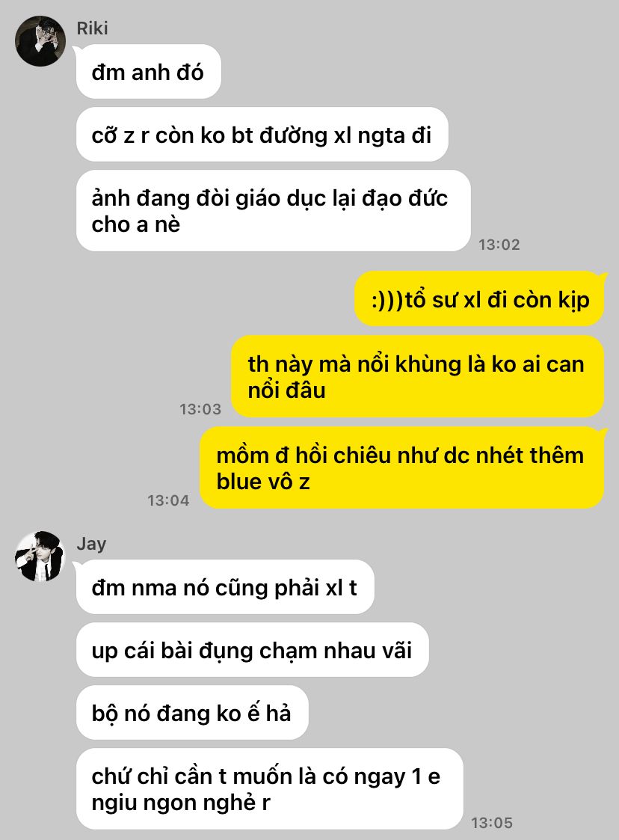Tap Jay's message "đm nma nó cũng phải xl t"
The image size is (619, 840).
[x=225, y=587]
